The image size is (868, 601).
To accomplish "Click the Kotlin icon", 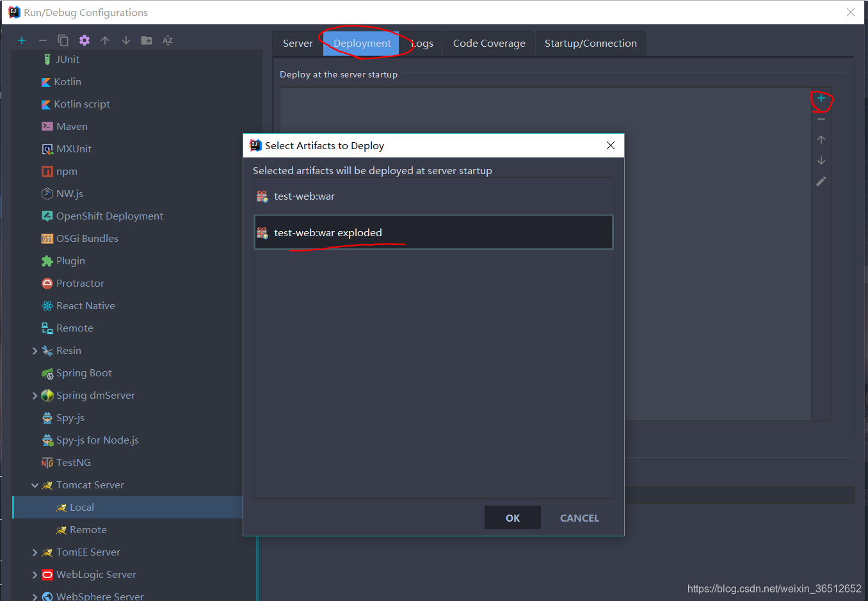I will (x=46, y=82).
